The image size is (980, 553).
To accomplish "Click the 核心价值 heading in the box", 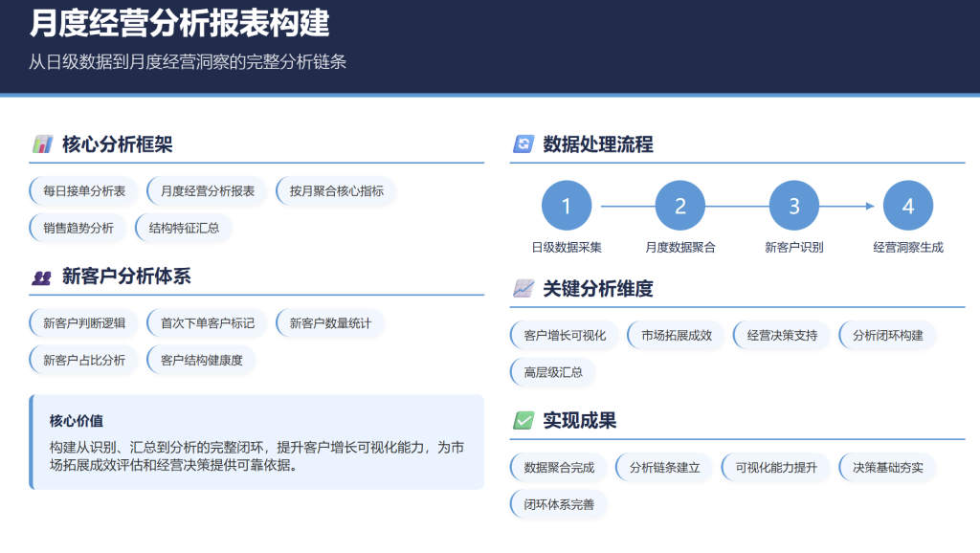I will pos(77,421).
